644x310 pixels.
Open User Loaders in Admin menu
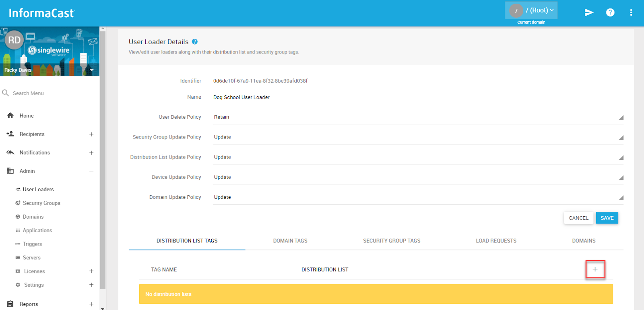click(x=38, y=189)
